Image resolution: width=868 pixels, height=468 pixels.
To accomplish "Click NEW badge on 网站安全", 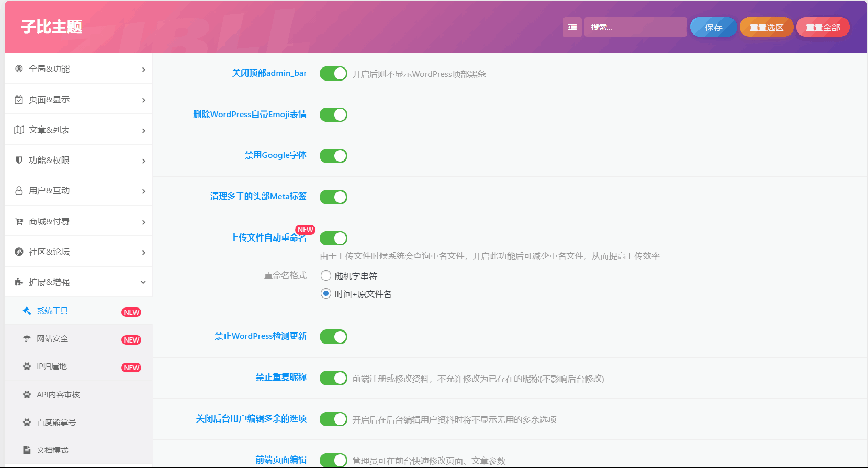I will pyautogui.click(x=131, y=340).
